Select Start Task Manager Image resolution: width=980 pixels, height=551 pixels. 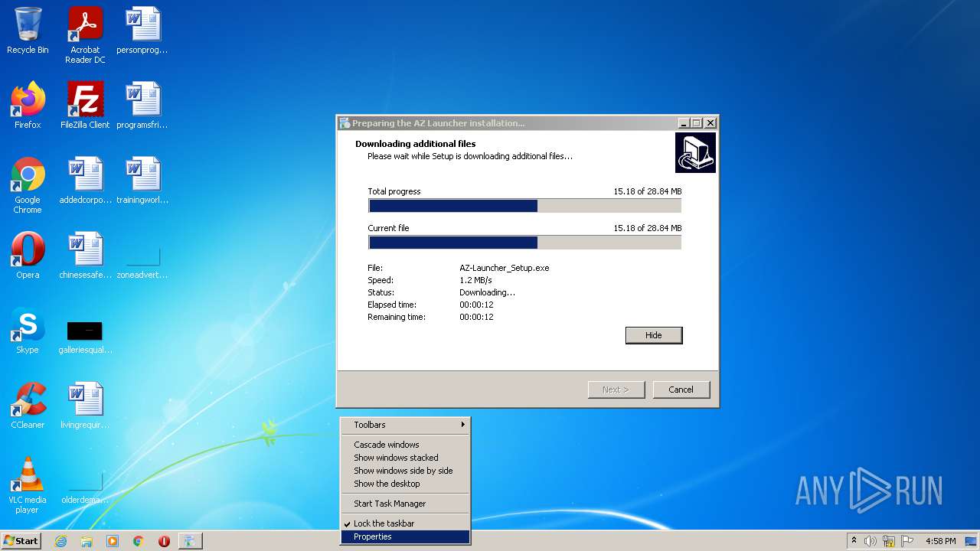(405, 504)
